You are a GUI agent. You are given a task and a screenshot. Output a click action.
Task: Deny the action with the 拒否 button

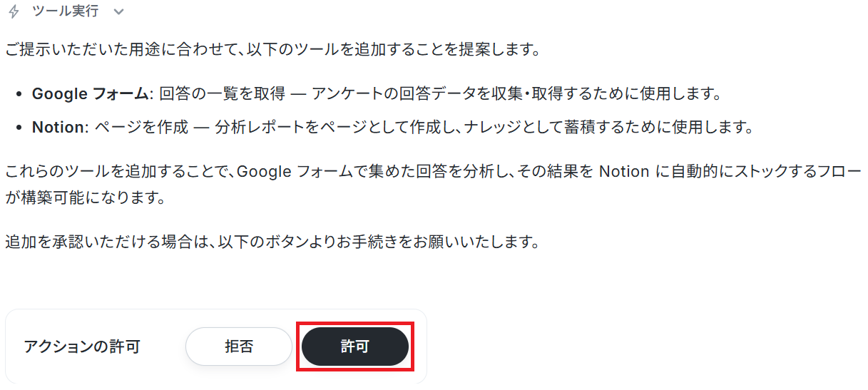tap(239, 347)
